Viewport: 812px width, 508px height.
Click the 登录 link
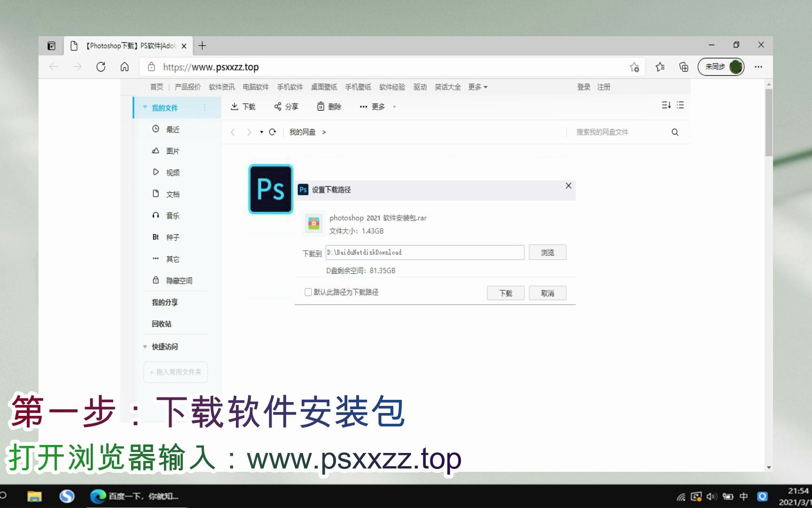pyautogui.click(x=584, y=87)
